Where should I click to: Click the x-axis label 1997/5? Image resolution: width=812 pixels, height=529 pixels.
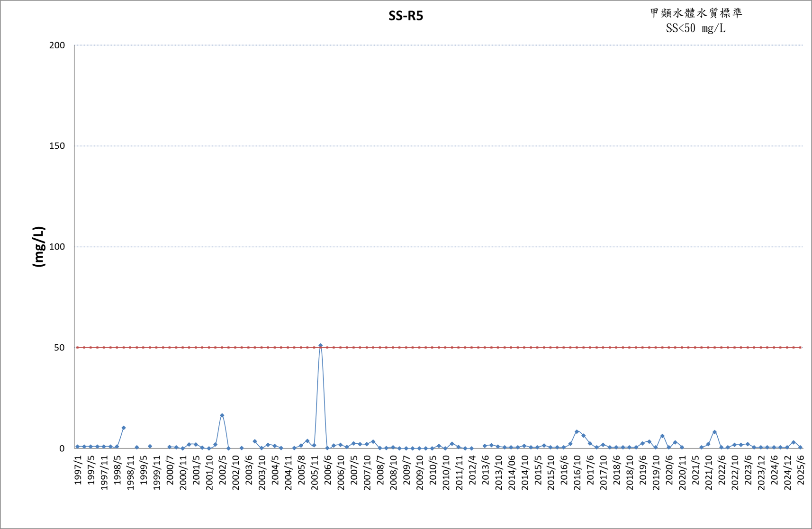(x=91, y=470)
